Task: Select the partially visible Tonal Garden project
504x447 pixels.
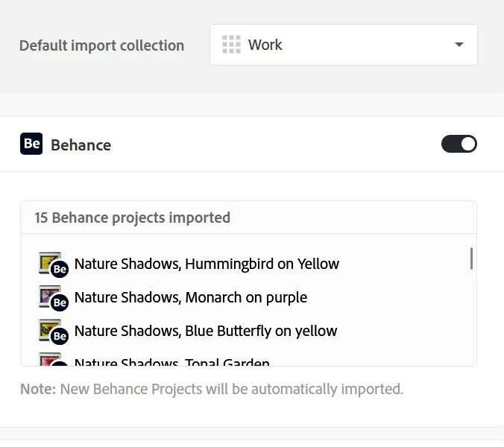Action: click(x=171, y=362)
